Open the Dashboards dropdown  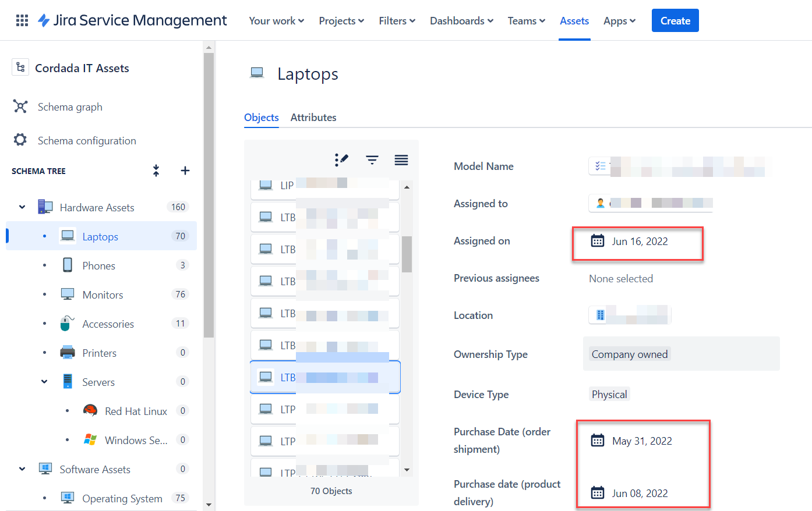click(x=461, y=20)
